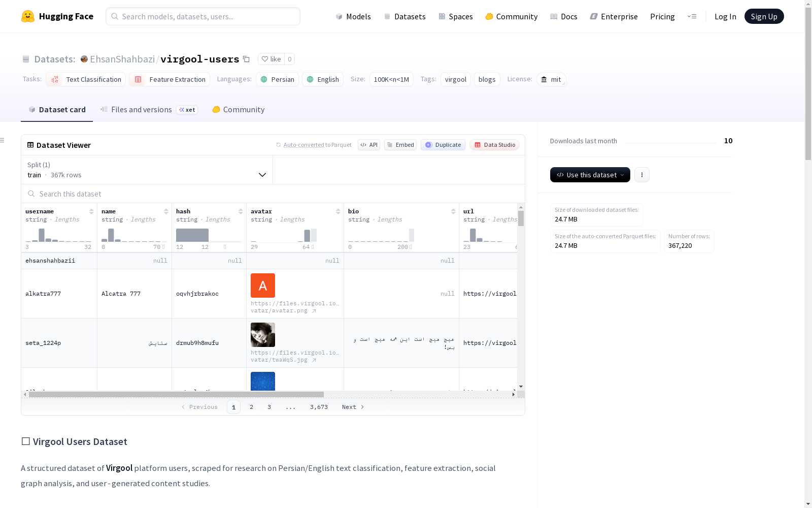The image size is (812, 508).
Task: Click the Virgool link in description
Action: pos(119,468)
